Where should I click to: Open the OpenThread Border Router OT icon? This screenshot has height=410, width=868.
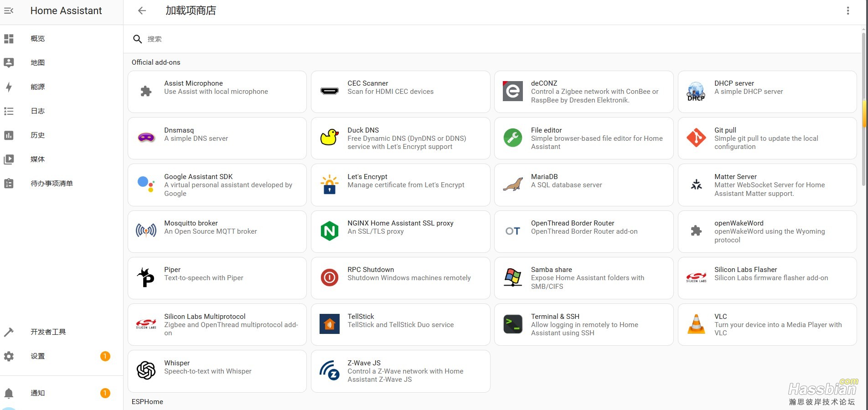click(512, 231)
